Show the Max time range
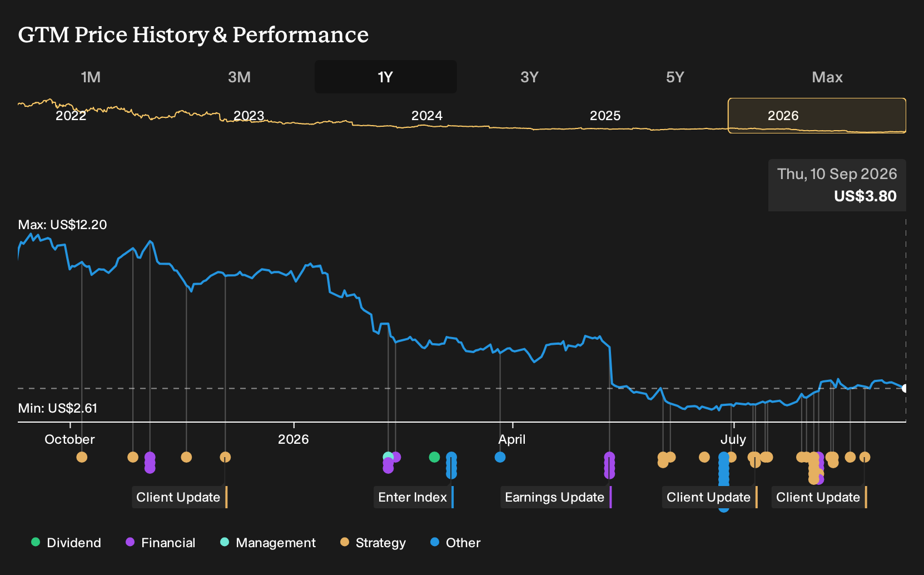Screen dimensions: 924x575 (x=827, y=77)
